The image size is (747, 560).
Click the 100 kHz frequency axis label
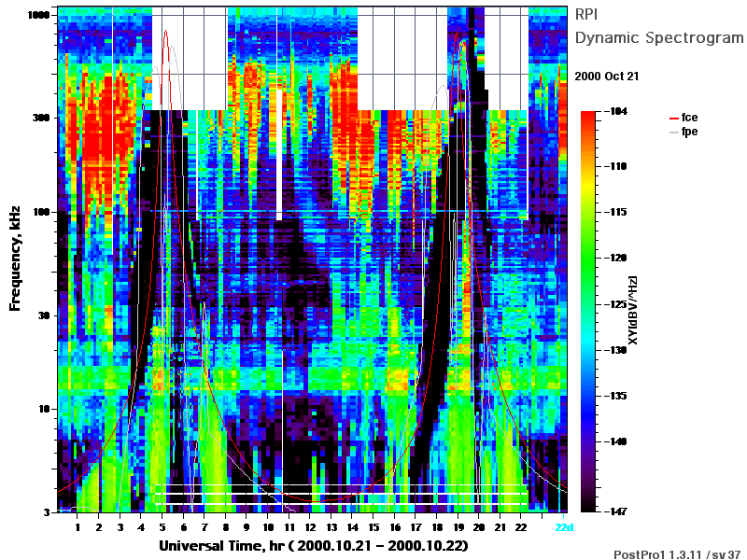click(41, 212)
